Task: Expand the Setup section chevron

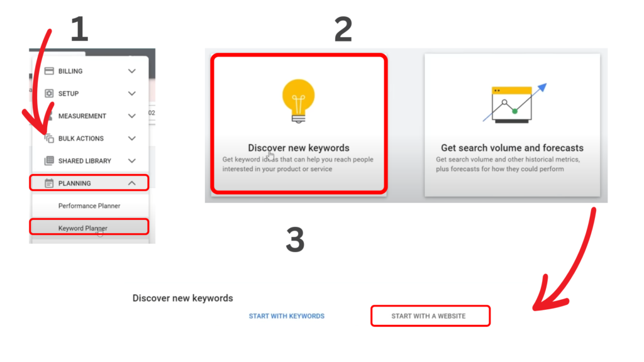Action: [x=132, y=94]
